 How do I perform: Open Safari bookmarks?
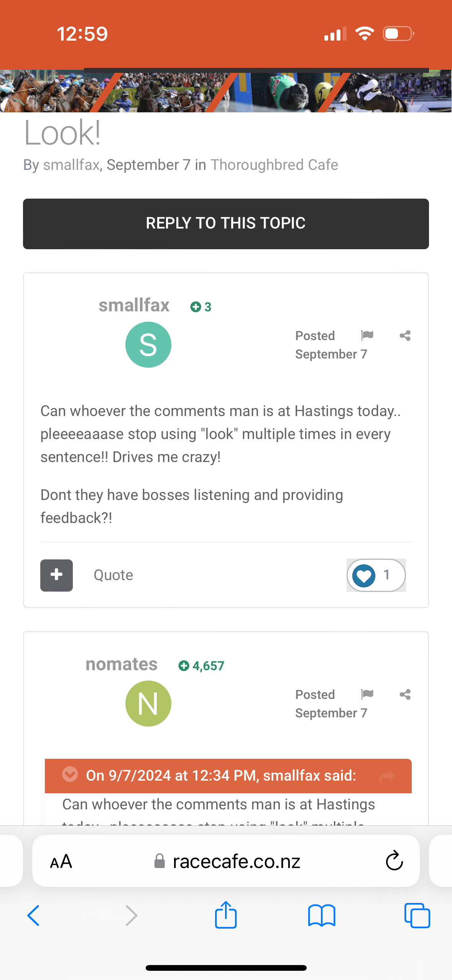[x=321, y=916]
